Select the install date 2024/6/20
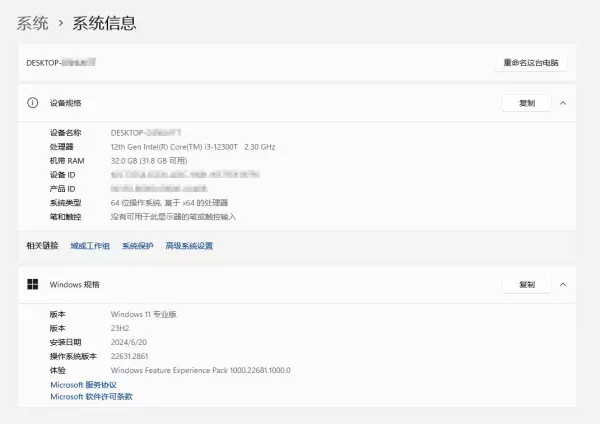The height and width of the screenshot is (424, 600). click(129, 342)
